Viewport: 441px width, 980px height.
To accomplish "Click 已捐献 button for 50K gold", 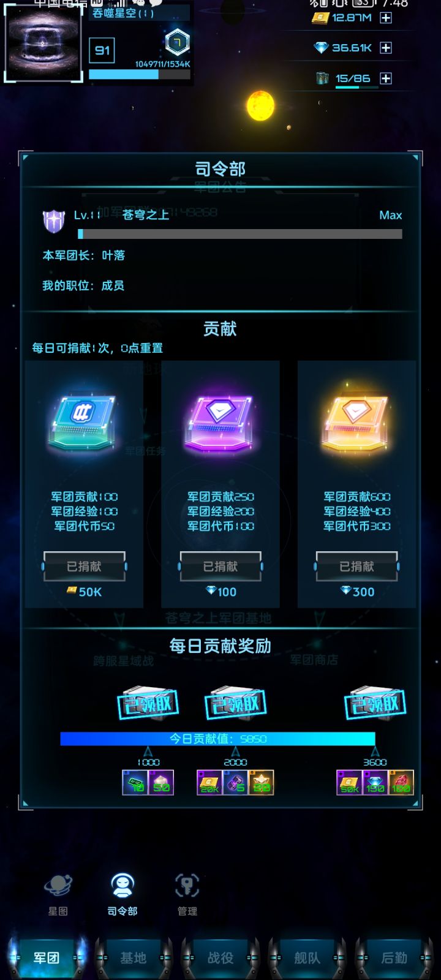I will click(84, 567).
